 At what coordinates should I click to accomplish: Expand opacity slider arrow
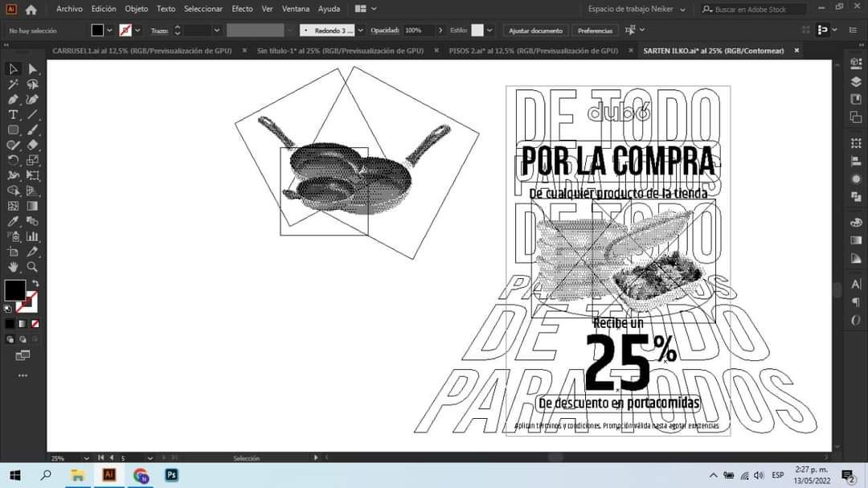[440, 31]
